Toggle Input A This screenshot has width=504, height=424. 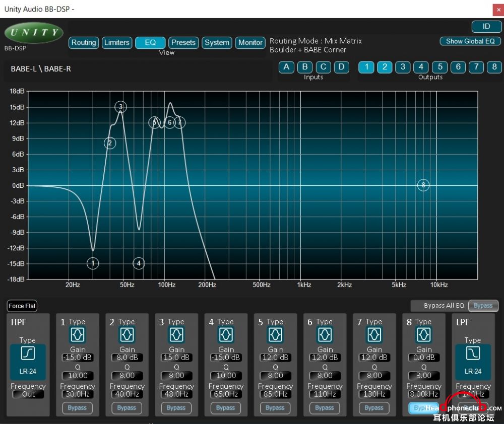pos(286,67)
